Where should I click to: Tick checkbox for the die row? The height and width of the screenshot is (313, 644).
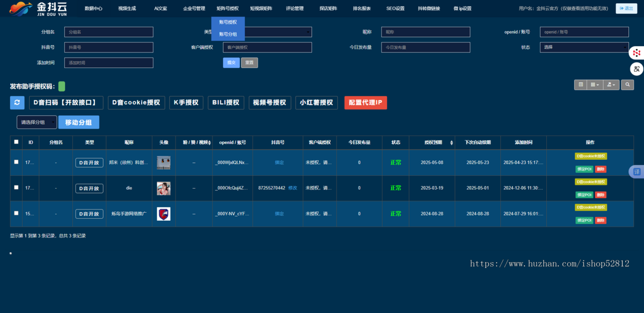coord(16,188)
